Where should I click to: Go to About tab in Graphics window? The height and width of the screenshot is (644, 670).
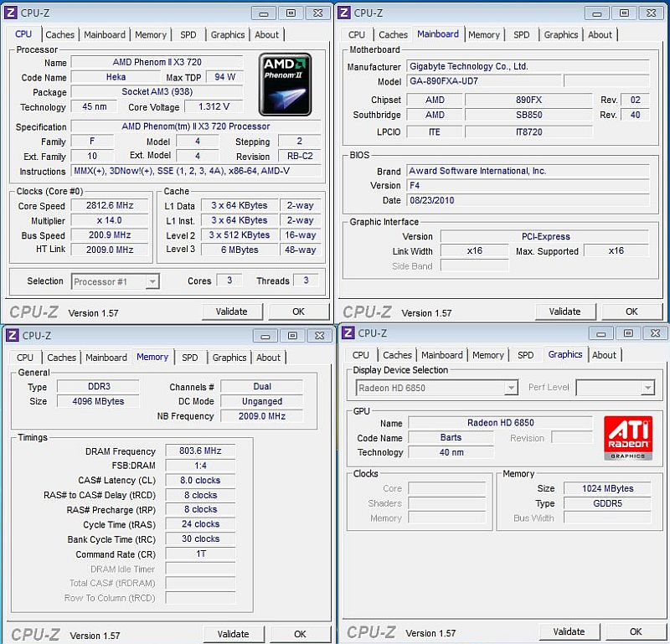pos(604,355)
